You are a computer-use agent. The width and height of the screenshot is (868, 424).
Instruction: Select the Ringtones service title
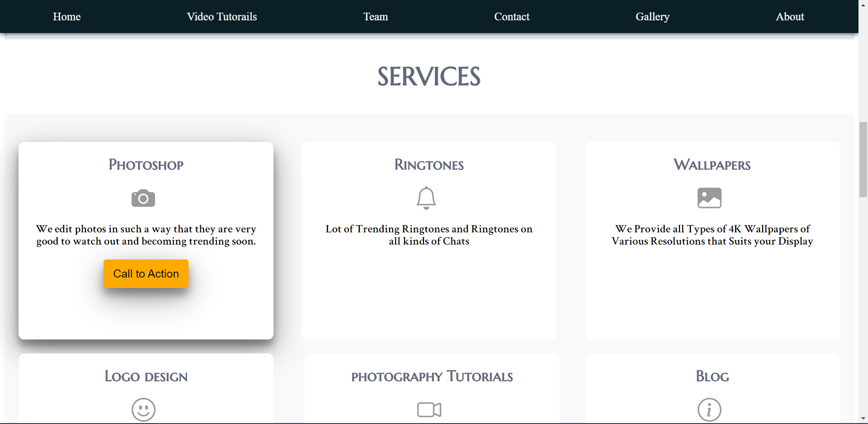point(429,165)
